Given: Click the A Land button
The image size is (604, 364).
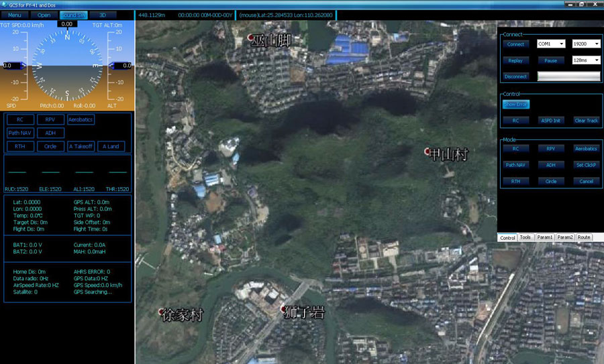Looking at the screenshot, I should point(111,147).
